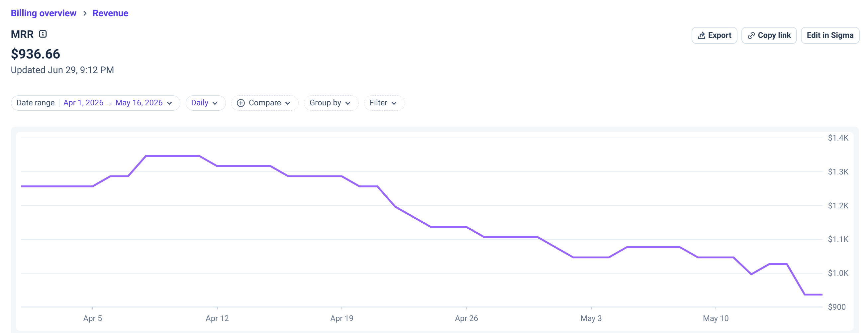Open the Filter dropdown
The width and height of the screenshot is (868, 333).
click(384, 103)
